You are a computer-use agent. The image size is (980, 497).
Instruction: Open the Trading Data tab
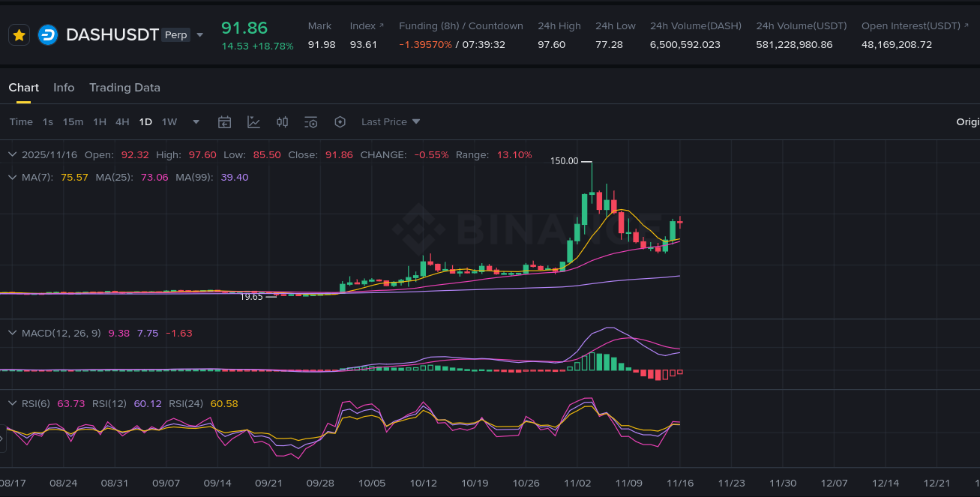(x=124, y=88)
